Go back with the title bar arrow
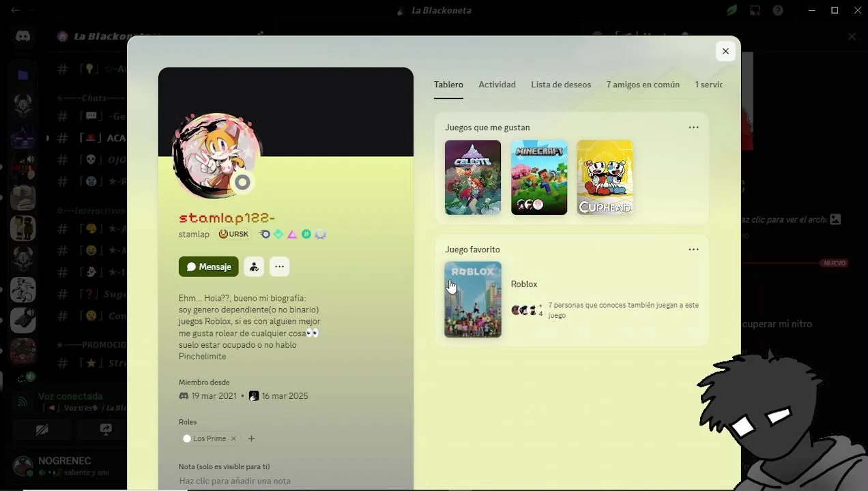The image size is (868, 491). pos(15,10)
